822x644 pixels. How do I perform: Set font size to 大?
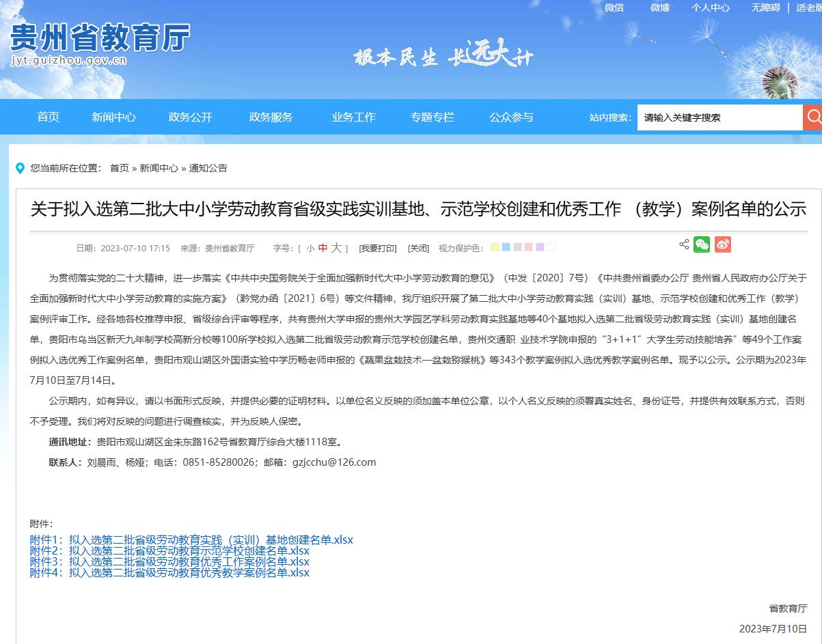(336, 248)
